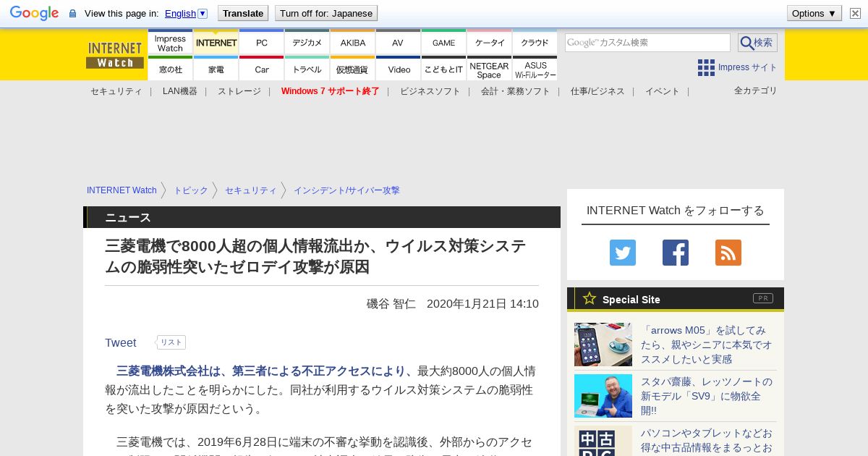This screenshot has width=868, height=456.
Task: Open スタパ齋藤 レッツノート article link
Action: coord(706,396)
